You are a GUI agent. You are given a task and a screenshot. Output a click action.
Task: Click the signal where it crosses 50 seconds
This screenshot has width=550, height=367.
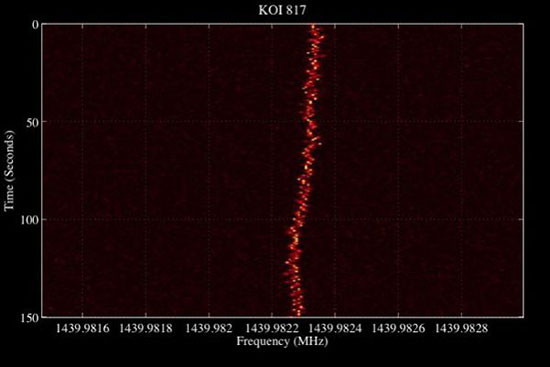point(310,122)
